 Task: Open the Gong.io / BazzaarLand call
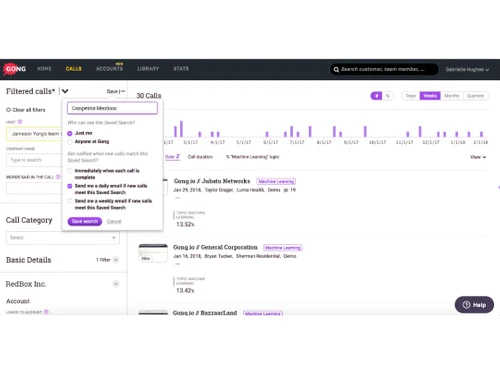point(205,312)
